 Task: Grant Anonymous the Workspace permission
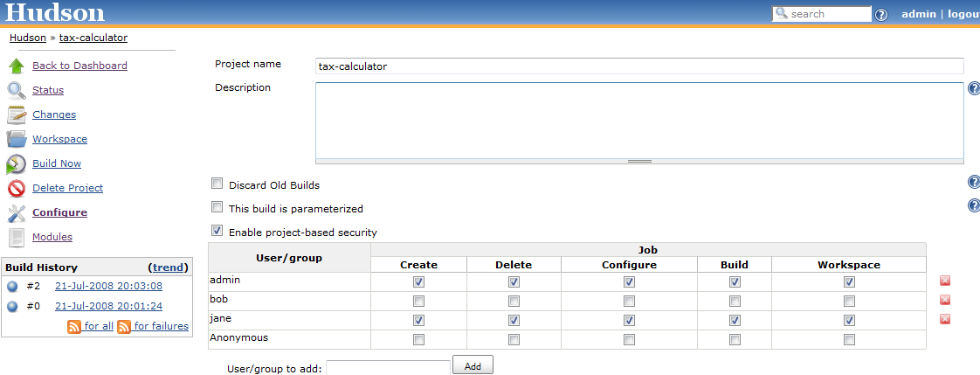click(x=849, y=340)
